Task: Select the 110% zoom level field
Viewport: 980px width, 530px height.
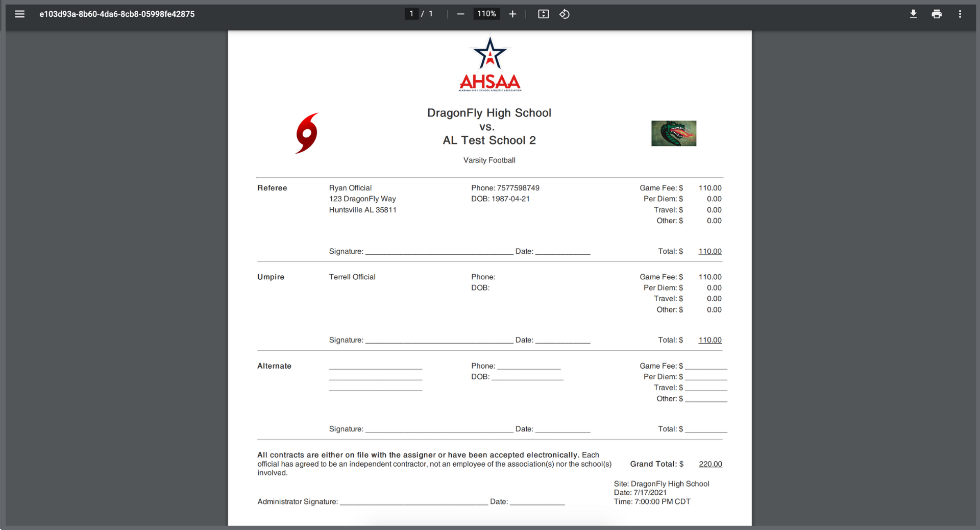Action: [x=486, y=14]
